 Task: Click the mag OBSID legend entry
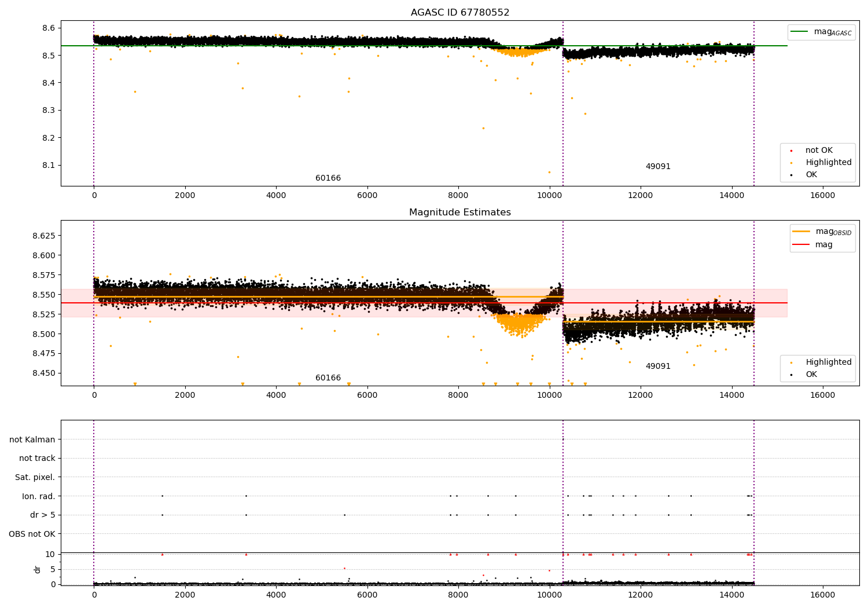(833, 232)
